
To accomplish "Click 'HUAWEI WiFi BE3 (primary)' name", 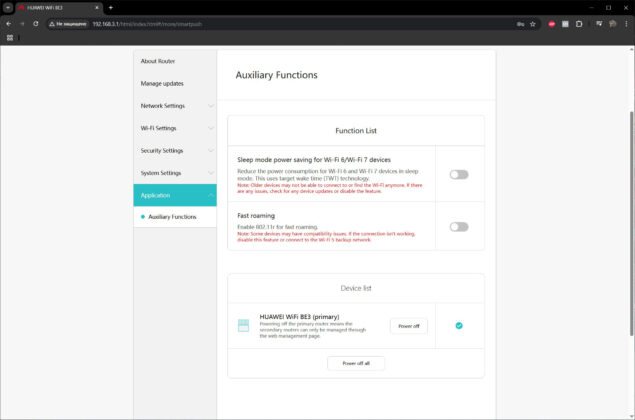I will pyautogui.click(x=299, y=317).
